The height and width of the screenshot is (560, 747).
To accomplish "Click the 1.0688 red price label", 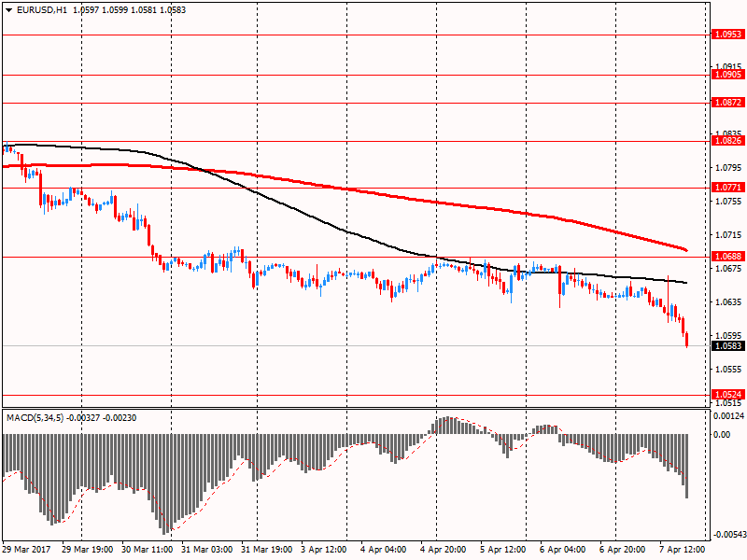I will 728,256.
